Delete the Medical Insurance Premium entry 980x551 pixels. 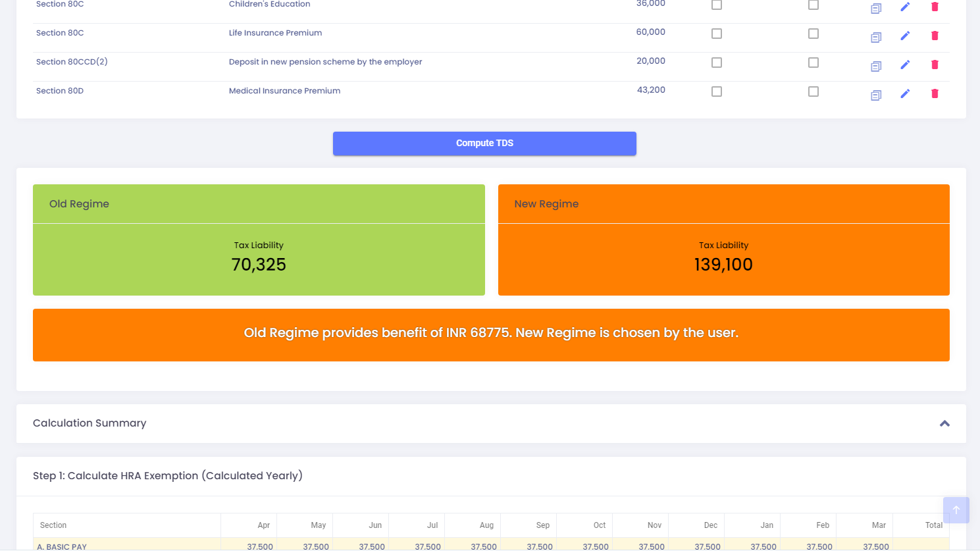coord(935,93)
